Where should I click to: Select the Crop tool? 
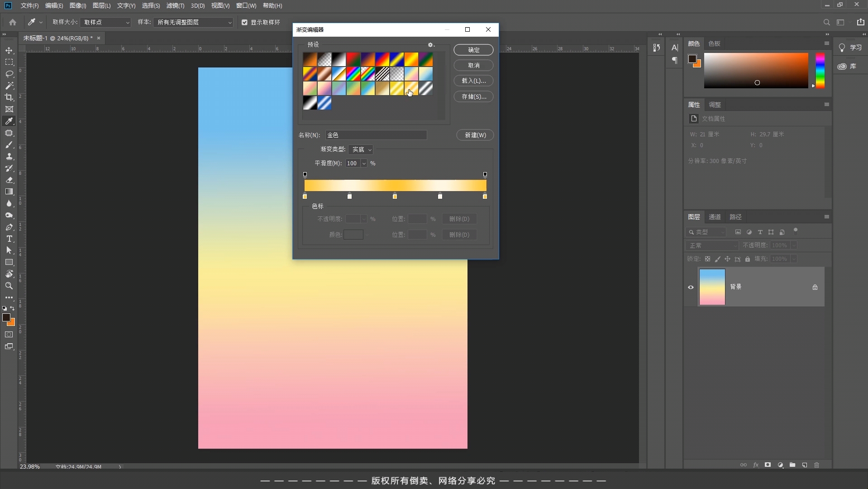coord(9,97)
